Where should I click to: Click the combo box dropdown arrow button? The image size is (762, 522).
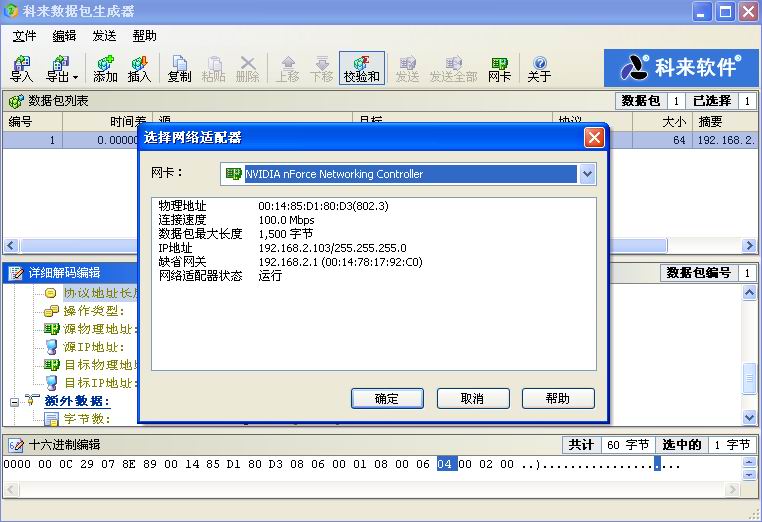[587, 174]
